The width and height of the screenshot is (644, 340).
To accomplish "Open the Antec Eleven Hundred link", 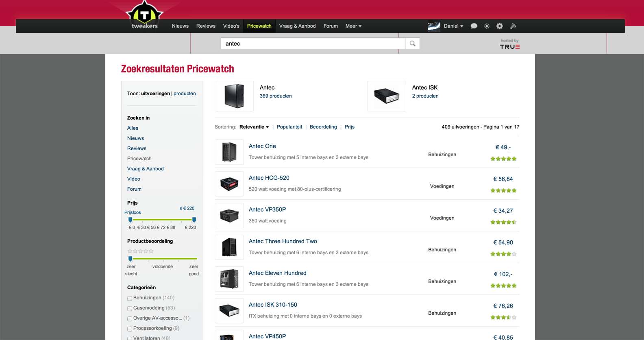I will (278, 273).
